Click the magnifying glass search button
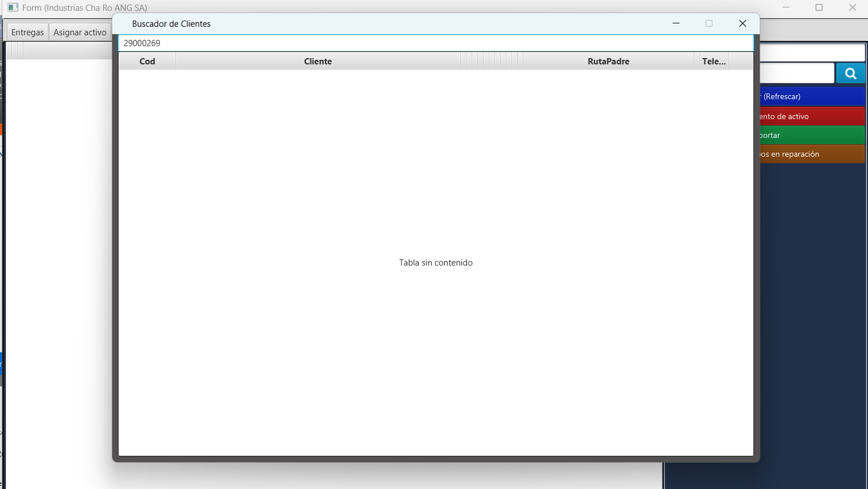The width and height of the screenshot is (868, 489). point(850,74)
